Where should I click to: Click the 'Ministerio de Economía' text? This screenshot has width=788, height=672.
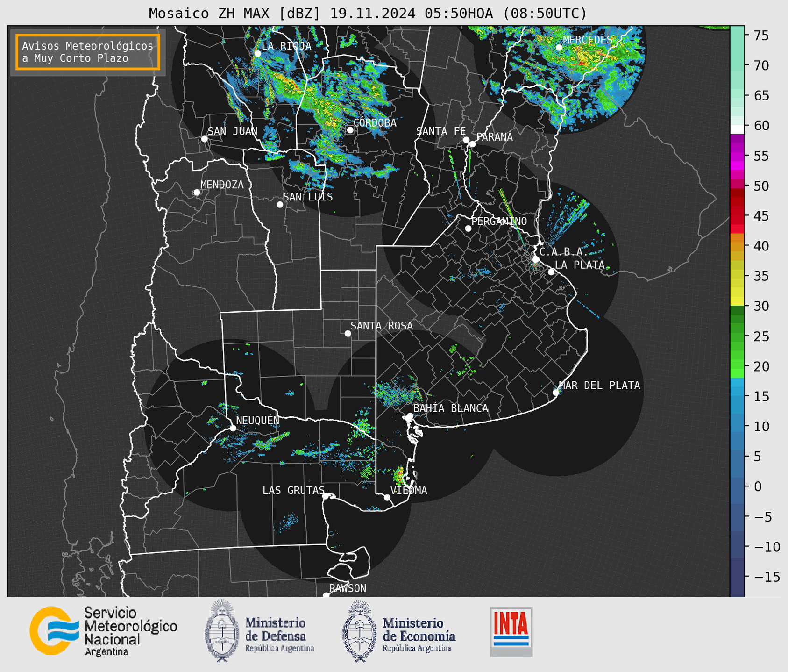(x=419, y=634)
